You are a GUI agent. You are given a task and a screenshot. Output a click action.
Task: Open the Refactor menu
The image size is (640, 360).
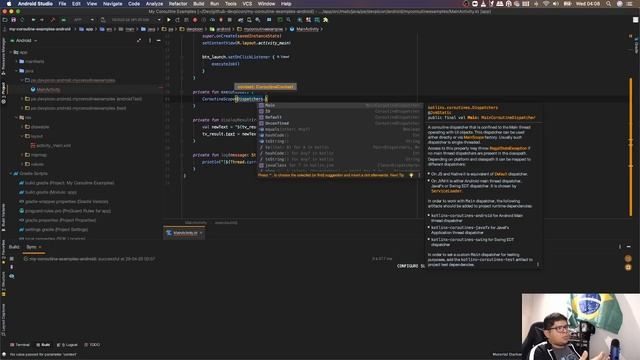[x=178, y=4]
